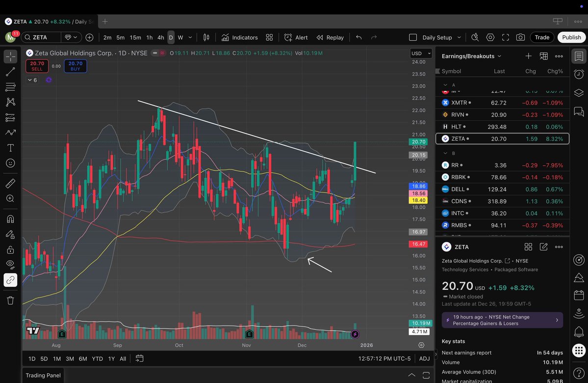This screenshot has width=588, height=383.
Task: Open Earnings/Breakouts watchlist dropdown
Action: (x=471, y=56)
